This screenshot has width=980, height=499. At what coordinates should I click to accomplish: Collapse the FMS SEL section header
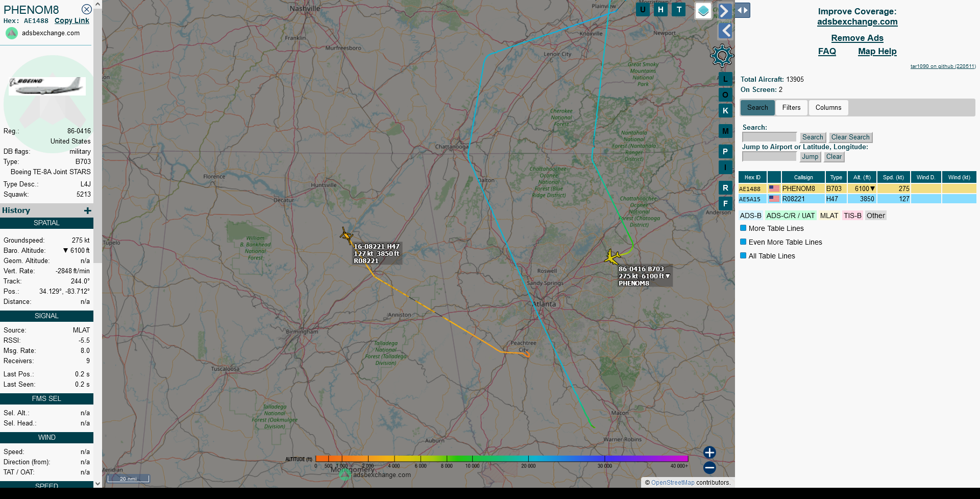click(x=46, y=399)
